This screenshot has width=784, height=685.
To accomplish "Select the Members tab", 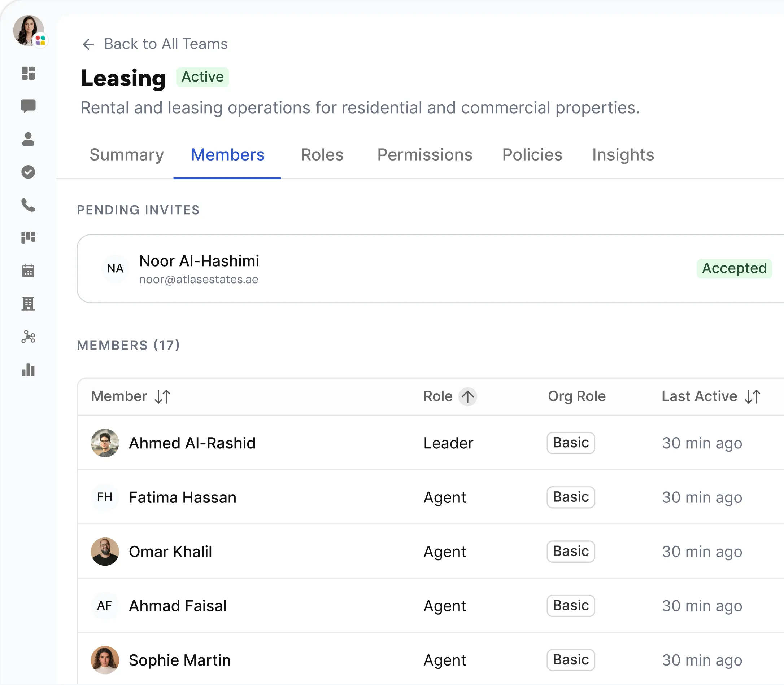I will (x=227, y=155).
